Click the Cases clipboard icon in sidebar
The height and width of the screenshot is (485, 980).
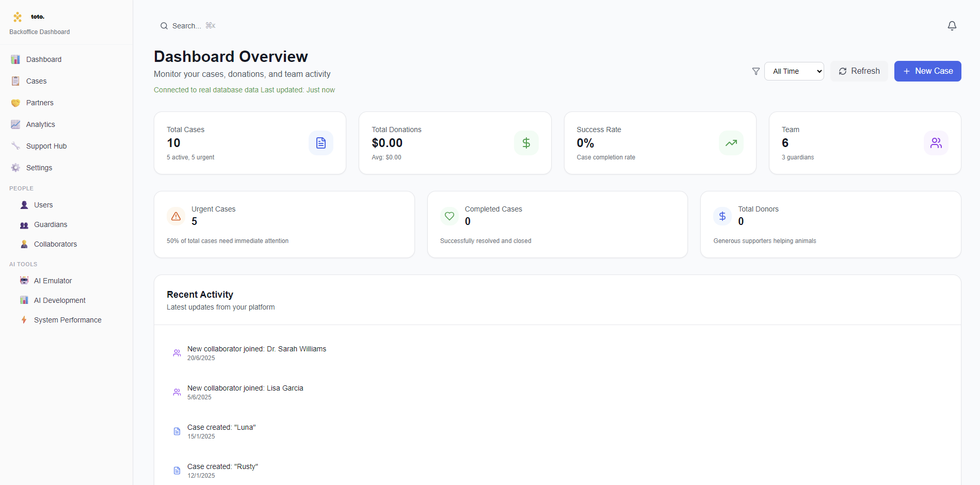(x=15, y=81)
